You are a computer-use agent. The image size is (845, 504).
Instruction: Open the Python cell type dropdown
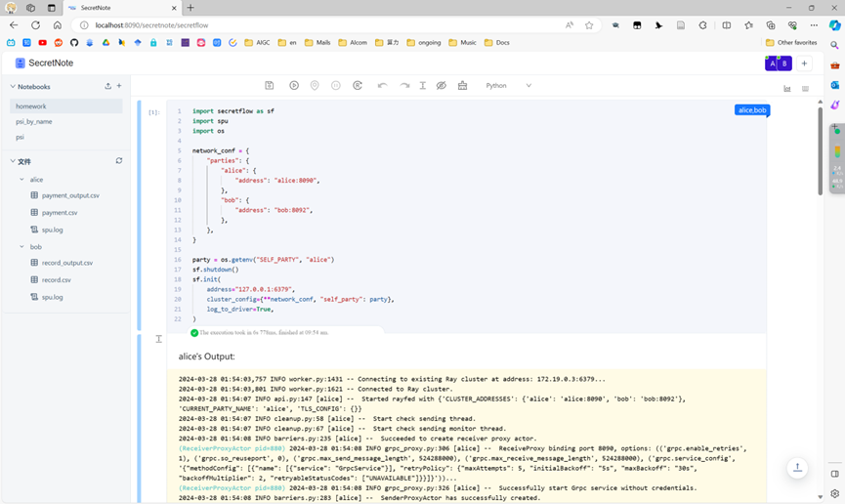tap(508, 86)
